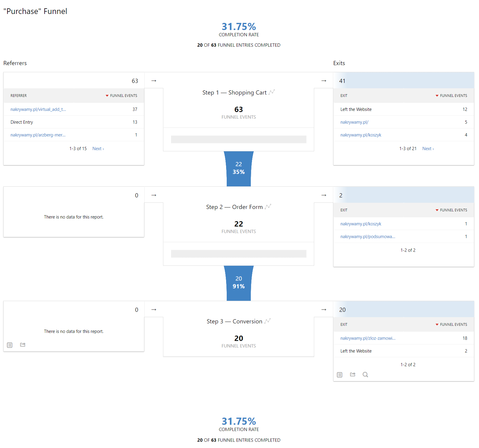Open nakrywamy.pl/arzberg-mer... referrer link

tap(38, 135)
